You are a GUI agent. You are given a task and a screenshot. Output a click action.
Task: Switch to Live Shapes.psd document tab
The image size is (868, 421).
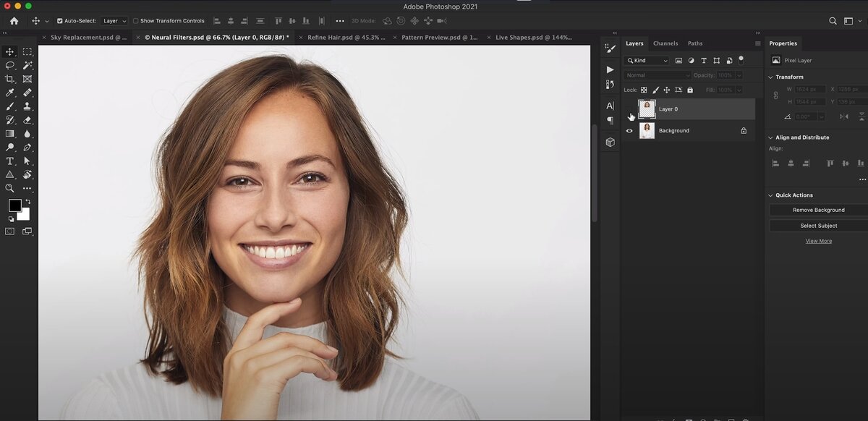[x=534, y=37]
